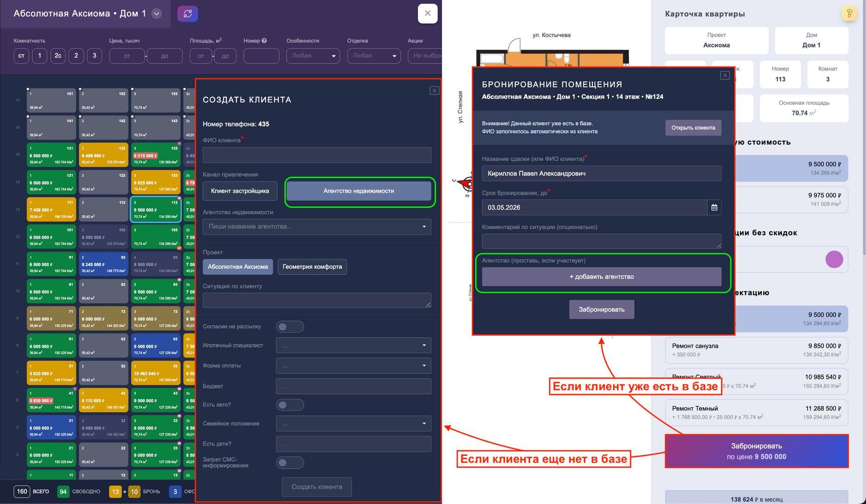Enable the Есть авто switch
Viewport: 866px width, 504px height.
click(x=290, y=405)
